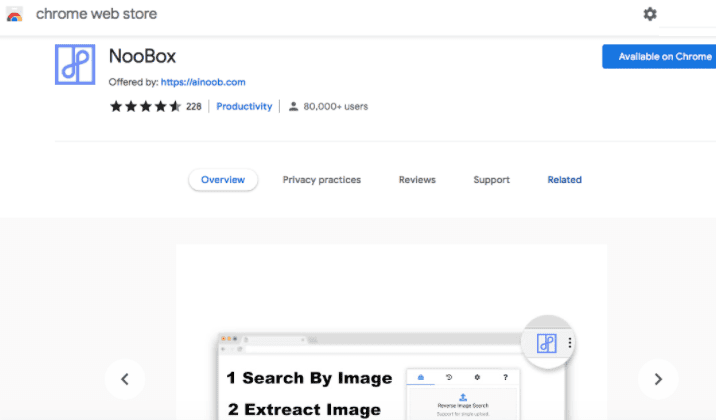Image resolution: width=716 pixels, height=420 pixels.
Task: Click the magnified NooBox toolbar icon in the preview
Action: pos(547,343)
